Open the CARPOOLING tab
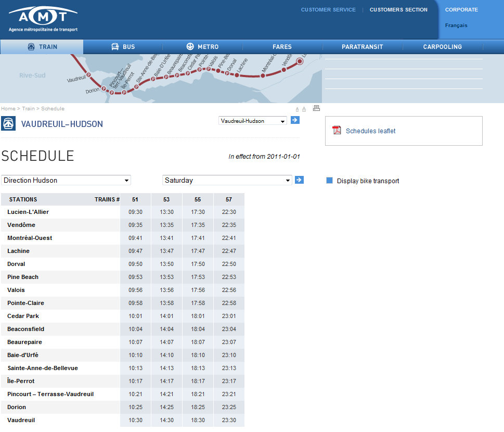504x432 pixels. tap(442, 47)
